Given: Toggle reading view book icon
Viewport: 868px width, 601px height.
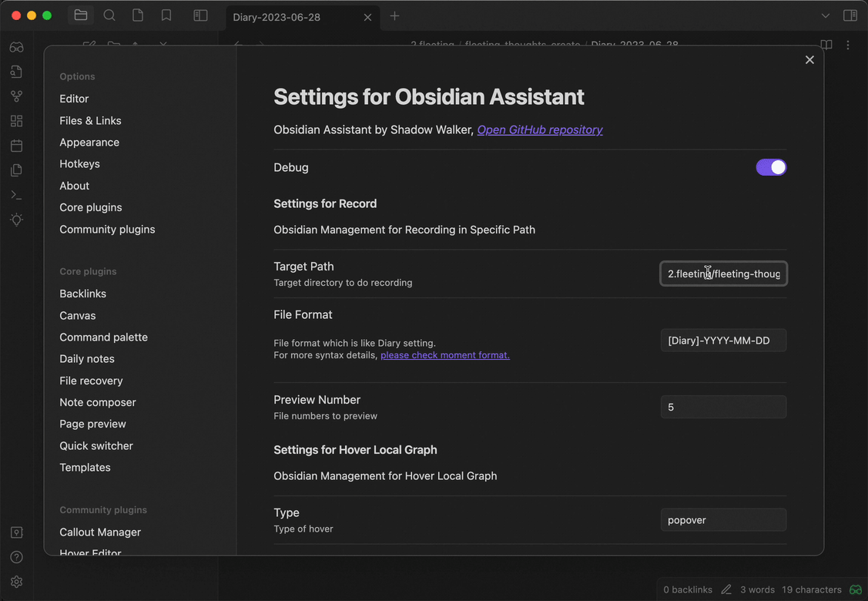Looking at the screenshot, I should point(826,45).
